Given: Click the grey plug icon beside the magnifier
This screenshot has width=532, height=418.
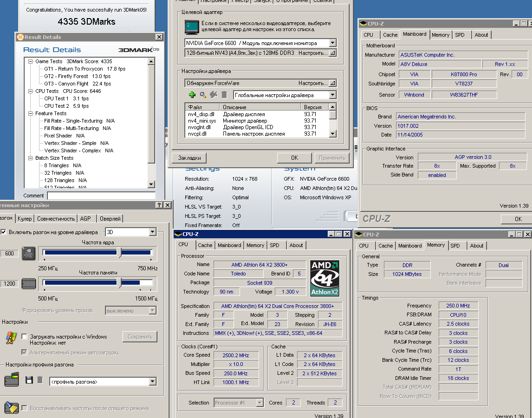Looking at the screenshot, I should (214, 95).
